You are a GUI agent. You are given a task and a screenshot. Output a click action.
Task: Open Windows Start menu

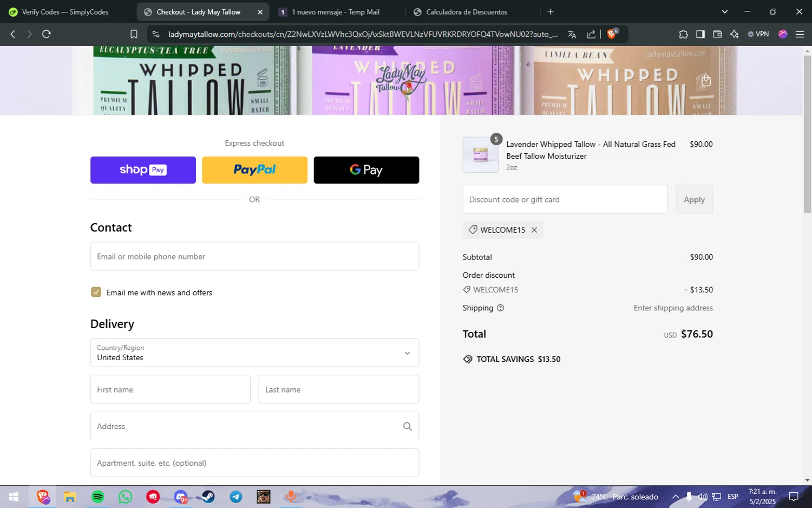click(14, 497)
